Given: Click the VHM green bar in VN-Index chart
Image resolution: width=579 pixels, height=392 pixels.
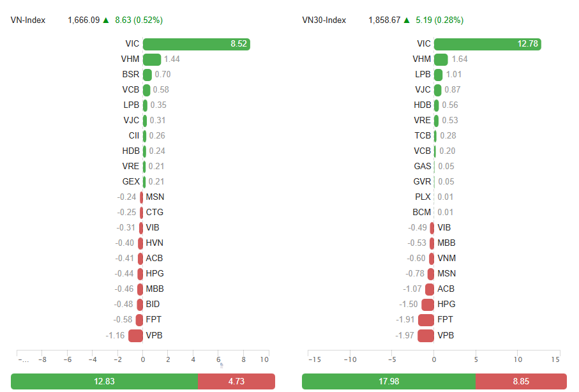Looking at the screenshot, I should [x=152, y=59].
